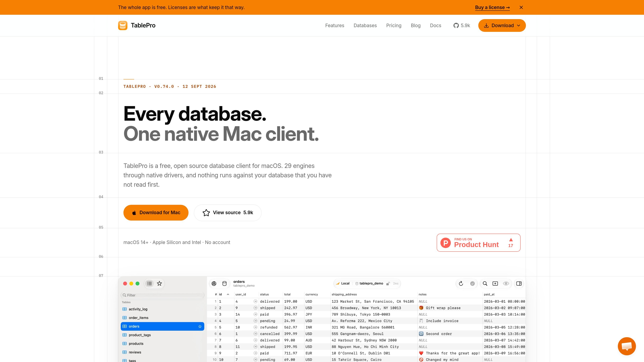Click the JPY currency cell
The height and width of the screenshot is (362, 644).
[309, 315]
